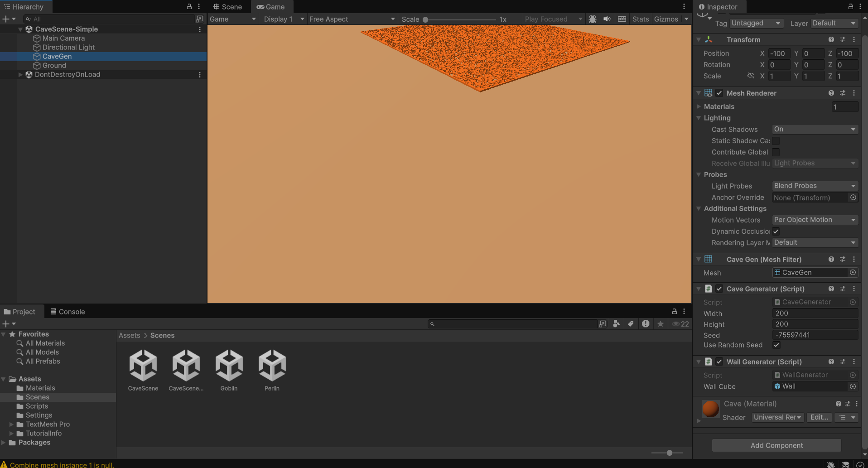The height and width of the screenshot is (468, 868).
Task: Open Transform component preset settings icon
Action: pos(842,40)
